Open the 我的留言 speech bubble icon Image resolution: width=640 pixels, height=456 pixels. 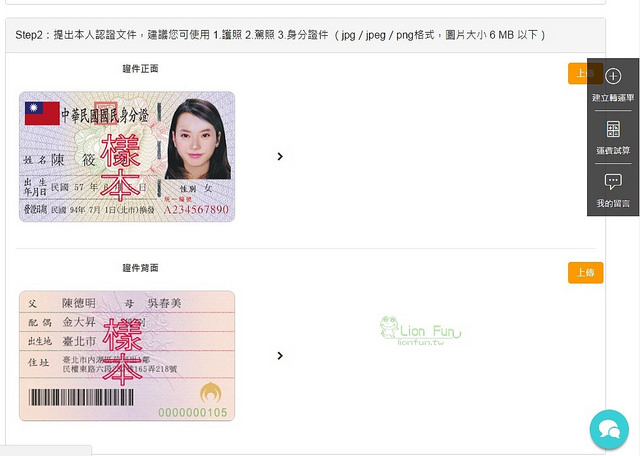tap(613, 181)
